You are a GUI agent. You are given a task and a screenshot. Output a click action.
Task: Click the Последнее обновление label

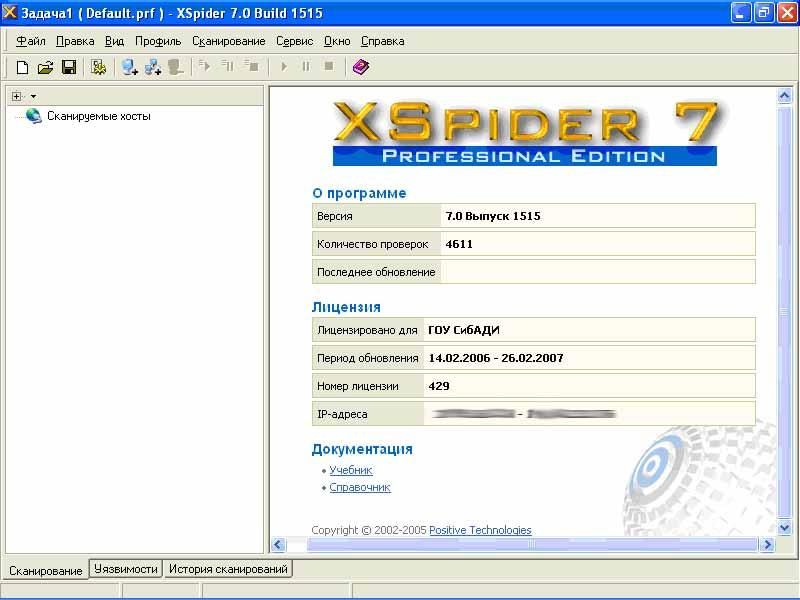[376, 272]
